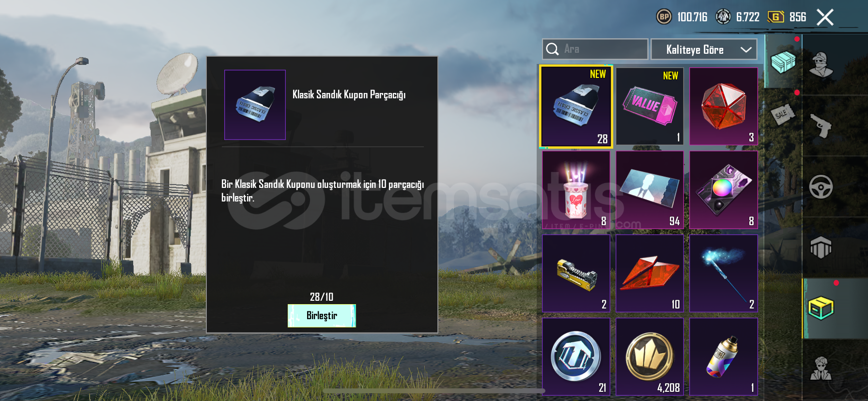Switch to the weapon skins tab
The height and width of the screenshot is (401, 868).
click(821, 125)
